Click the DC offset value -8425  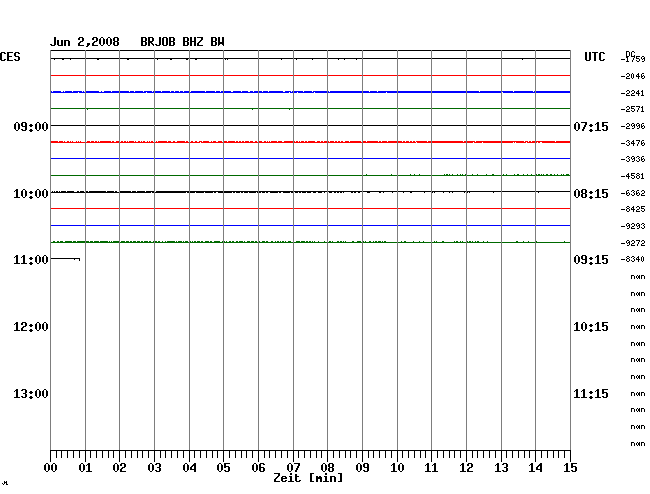[633, 210]
